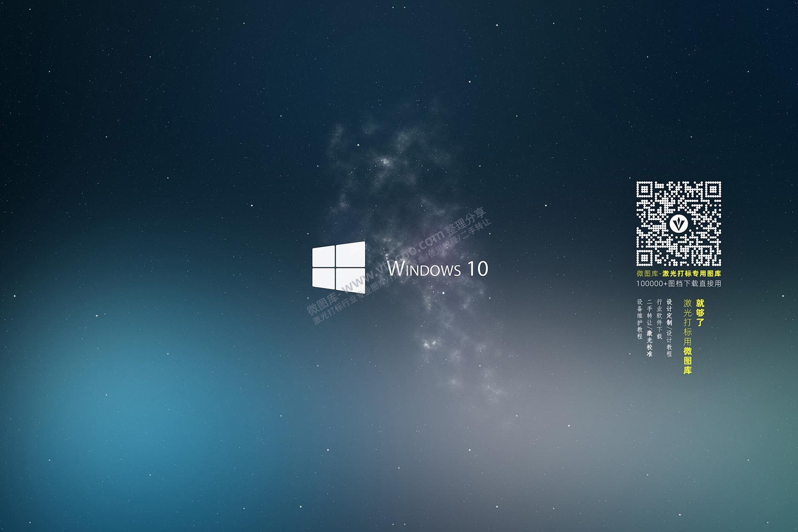This screenshot has width=798, height=532.
Task: Click the bottom-right pane of the Windows logo
Action: tap(350, 280)
